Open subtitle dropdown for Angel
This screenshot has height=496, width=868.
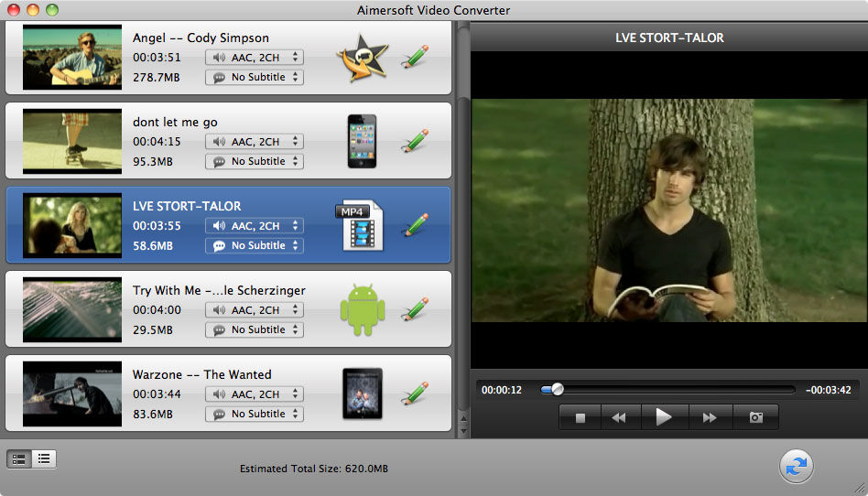[x=255, y=77]
